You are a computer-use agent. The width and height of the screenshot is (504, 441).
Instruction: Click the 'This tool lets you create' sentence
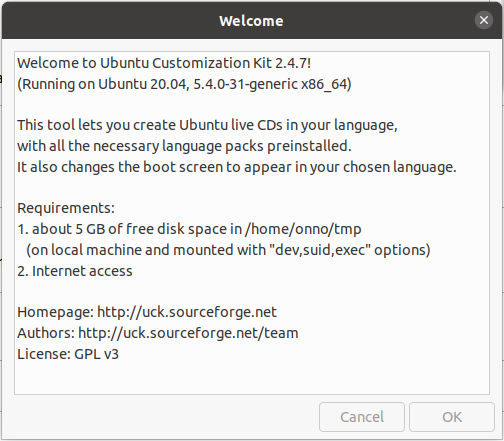coord(207,125)
